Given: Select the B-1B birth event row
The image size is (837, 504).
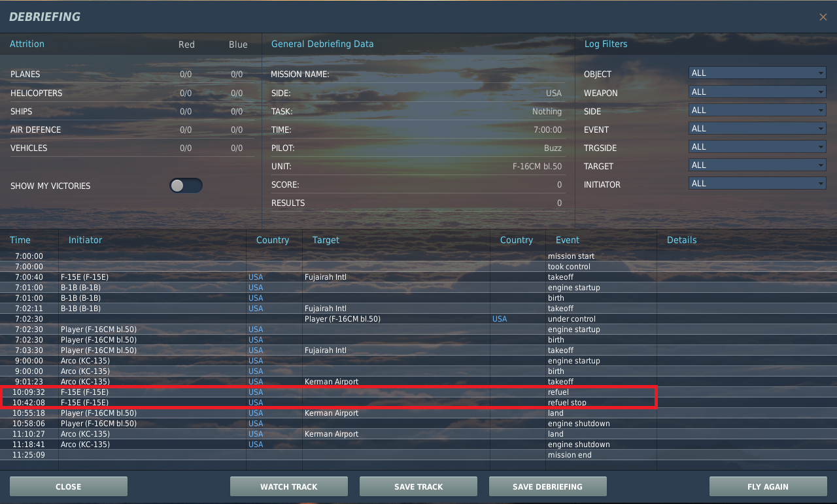Looking at the screenshot, I should point(418,298).
